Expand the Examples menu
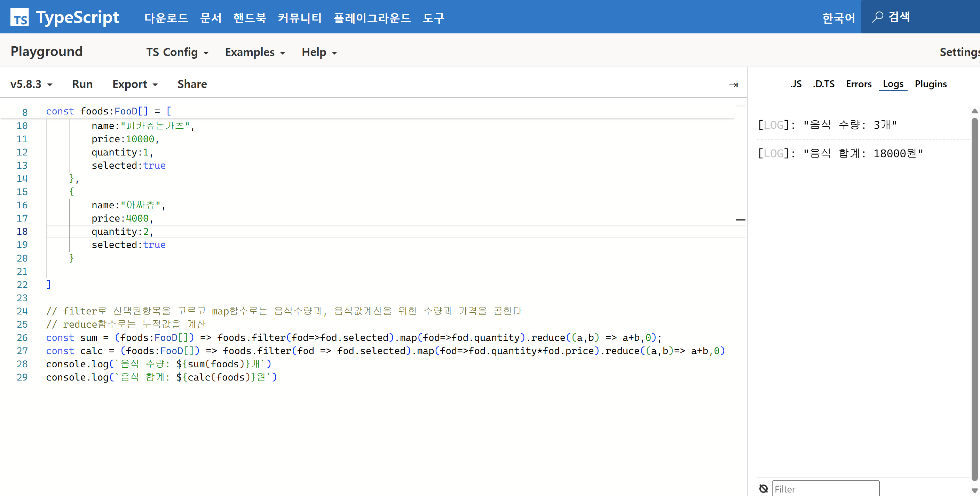Image resolution: width=980 pixels, height=496 pixels. [x=255, y=52]
